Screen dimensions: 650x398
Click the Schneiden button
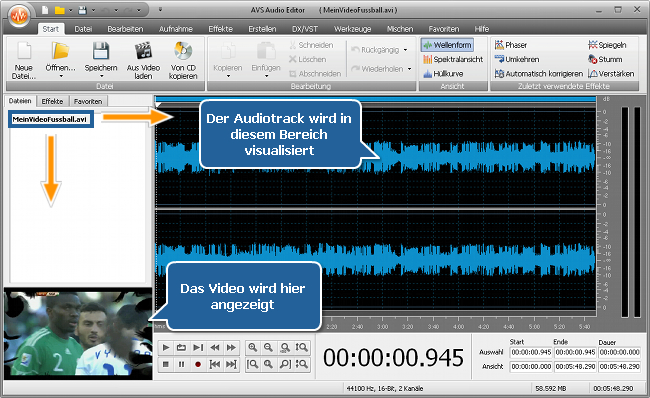(x=311, y=45)
